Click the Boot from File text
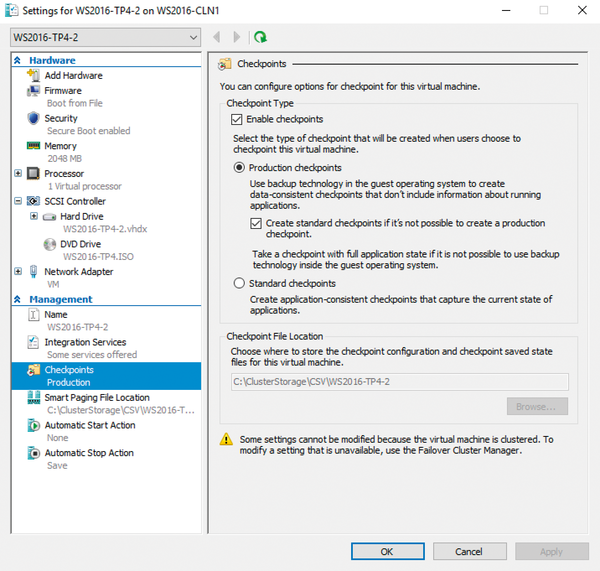The height and width of the screenshot is (571, 600). 75,103
